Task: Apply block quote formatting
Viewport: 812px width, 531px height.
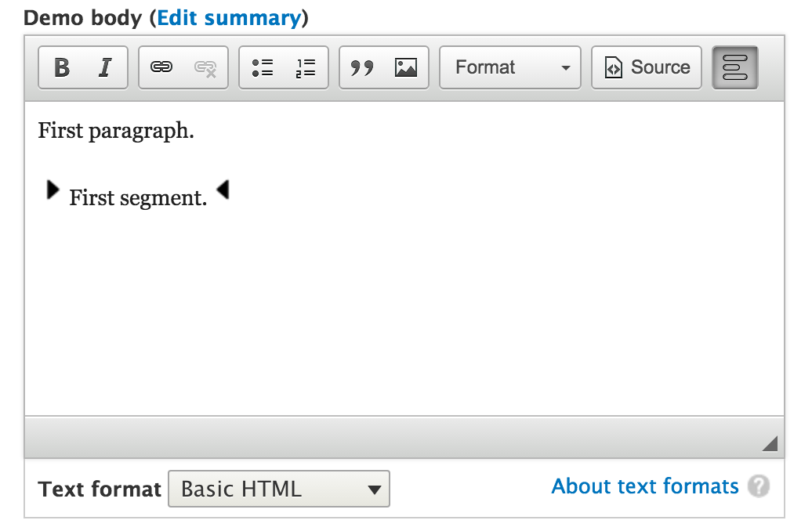Action: [x=362, y=67]
